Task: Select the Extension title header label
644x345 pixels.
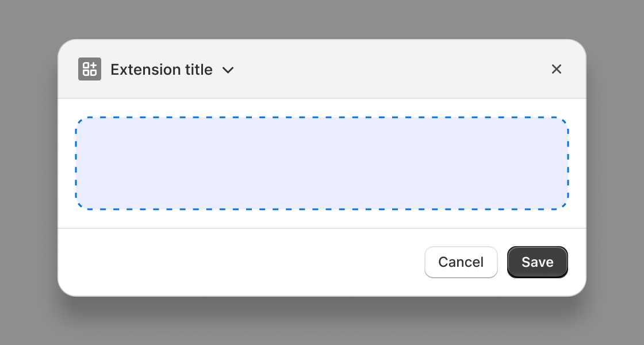Action: 162,70
